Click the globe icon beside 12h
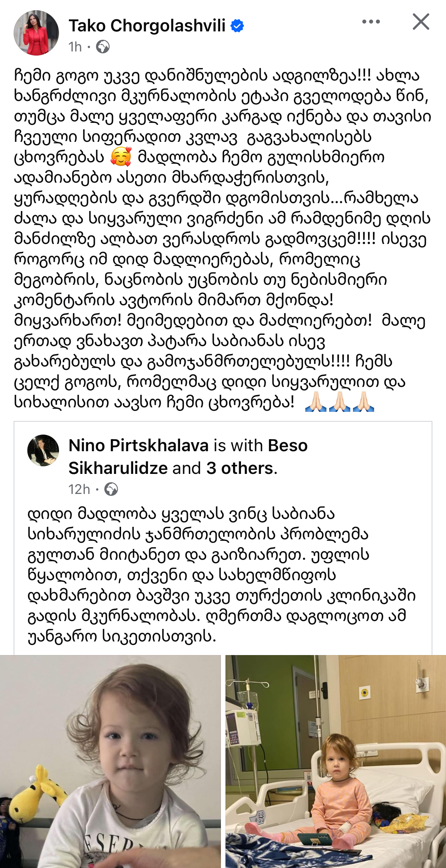This screenshot has height=868, width=446. point(111,489)
